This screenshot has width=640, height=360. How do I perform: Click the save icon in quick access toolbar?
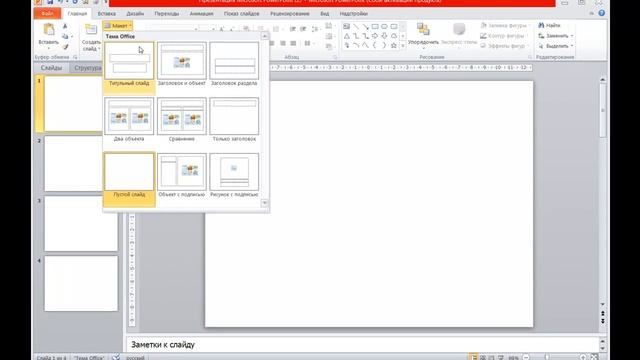(49, 2)
